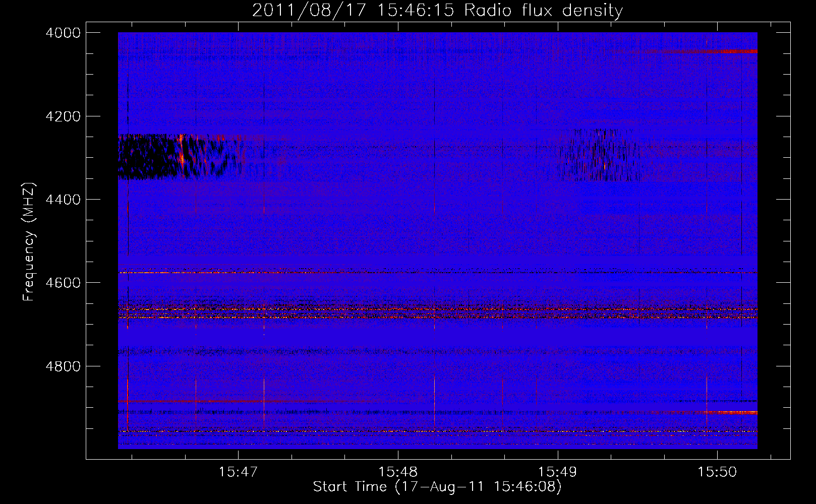Click the 4600 frequency axis label
Image resolution: width=816 pixels, height=504 pixels.
click(x=63, y=283)
